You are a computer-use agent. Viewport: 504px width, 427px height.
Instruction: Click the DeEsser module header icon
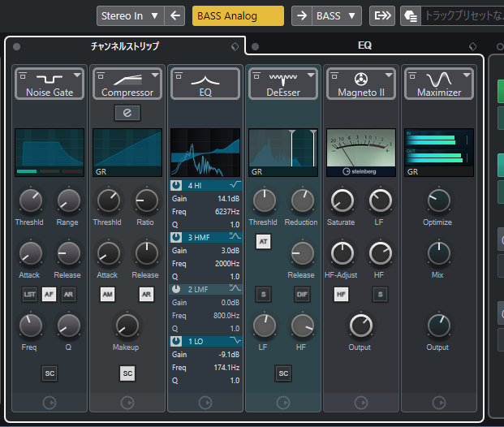click(x=283, y=79)
